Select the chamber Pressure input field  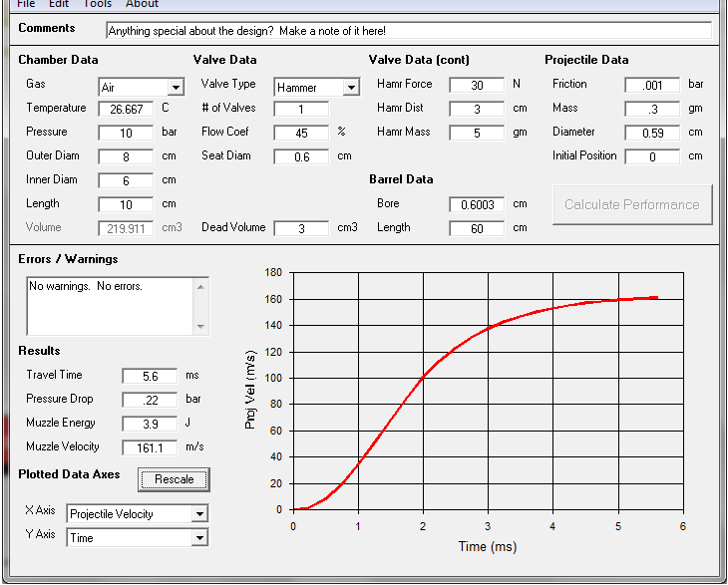126,133
